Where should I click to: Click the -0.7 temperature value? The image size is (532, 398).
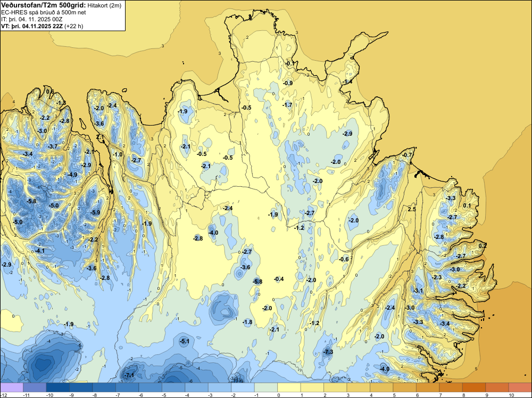[x=407, y=155]
